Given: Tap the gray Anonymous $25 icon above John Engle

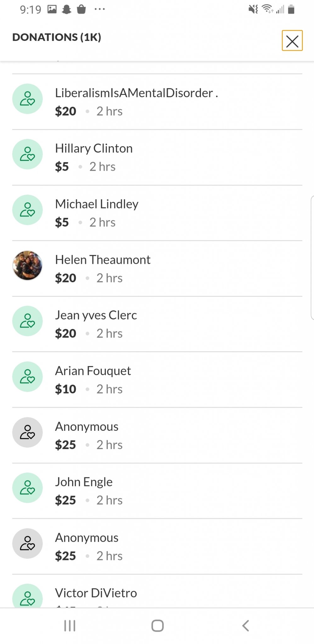Looking at the screenshot, I should coord(27,432).
